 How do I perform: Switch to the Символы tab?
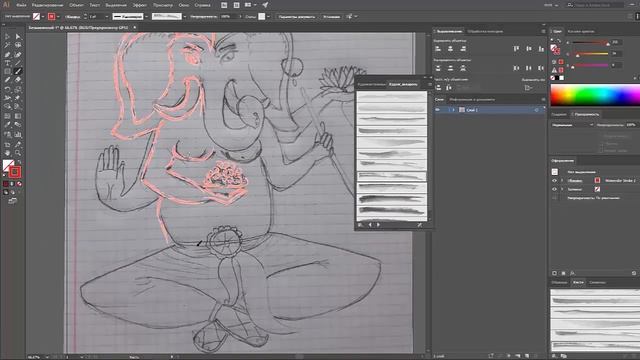597,282
